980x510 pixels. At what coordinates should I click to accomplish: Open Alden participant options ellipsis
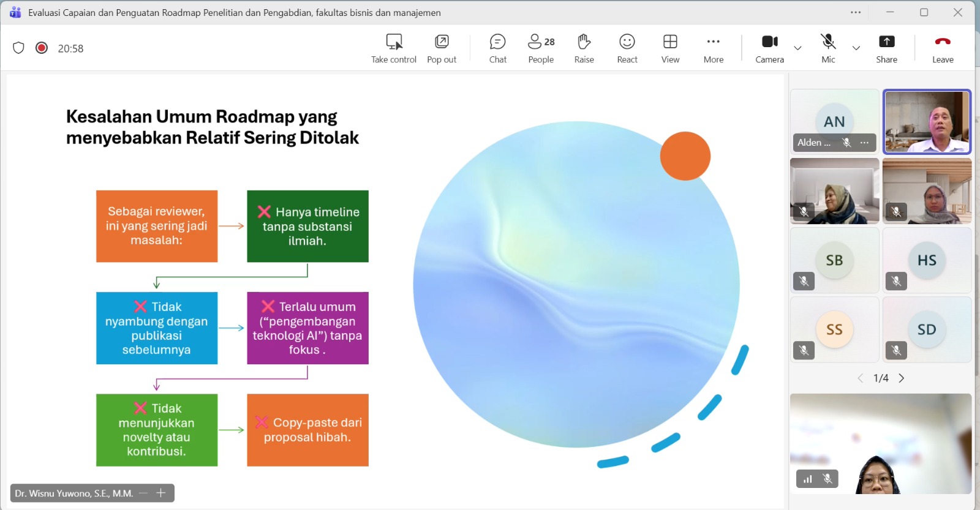(864, 143)
